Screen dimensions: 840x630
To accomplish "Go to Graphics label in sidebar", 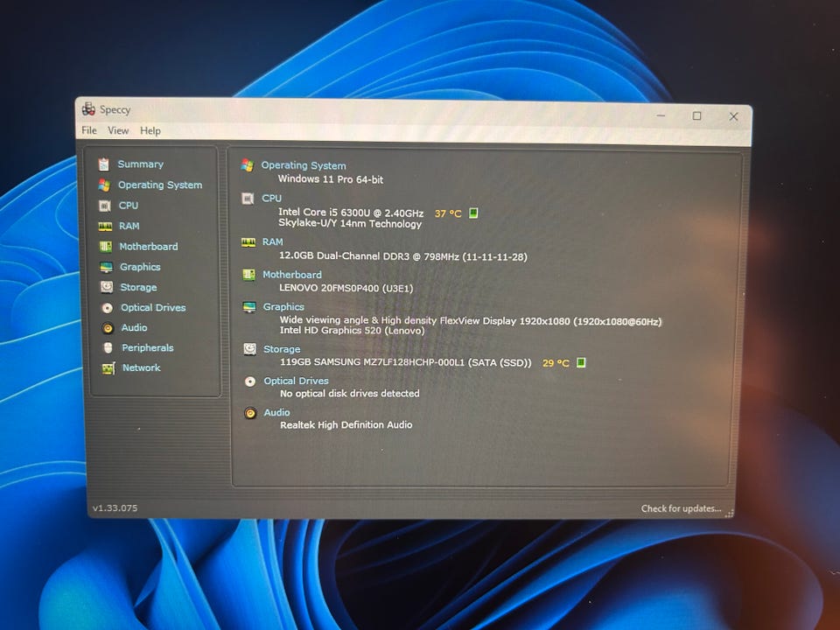I will 140,267.
